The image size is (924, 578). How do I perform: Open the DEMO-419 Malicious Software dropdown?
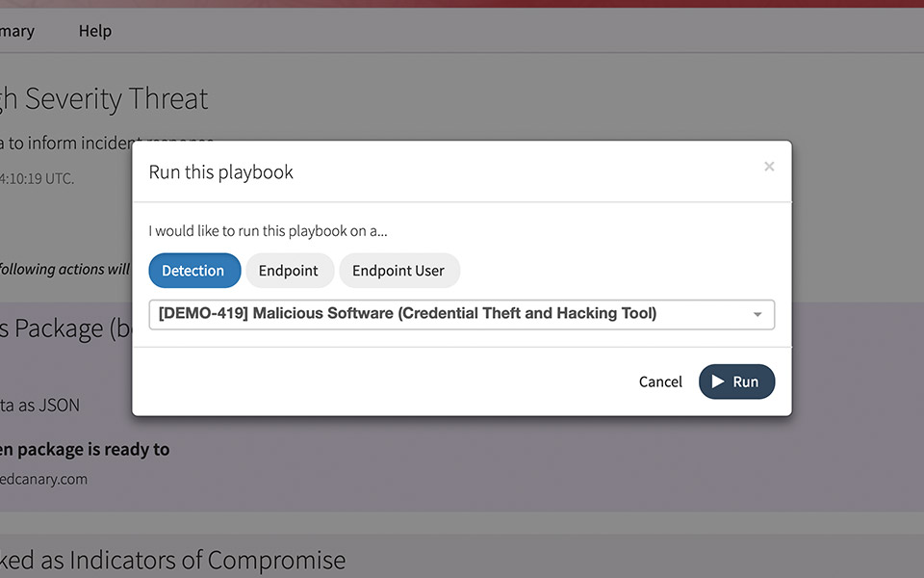point(452,314)
